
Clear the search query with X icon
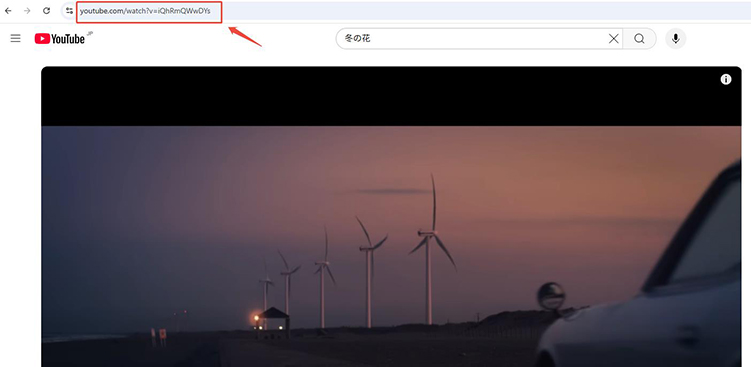click(614, 39)
